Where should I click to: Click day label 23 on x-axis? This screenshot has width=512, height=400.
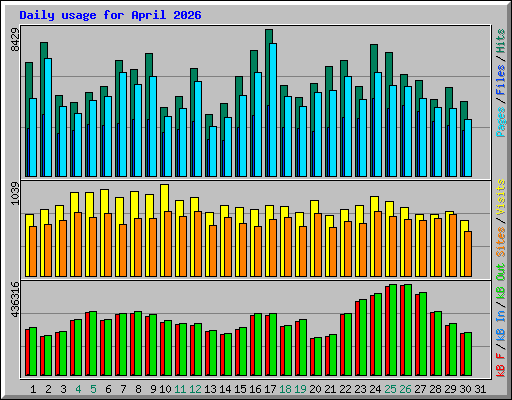coord(360,389)
